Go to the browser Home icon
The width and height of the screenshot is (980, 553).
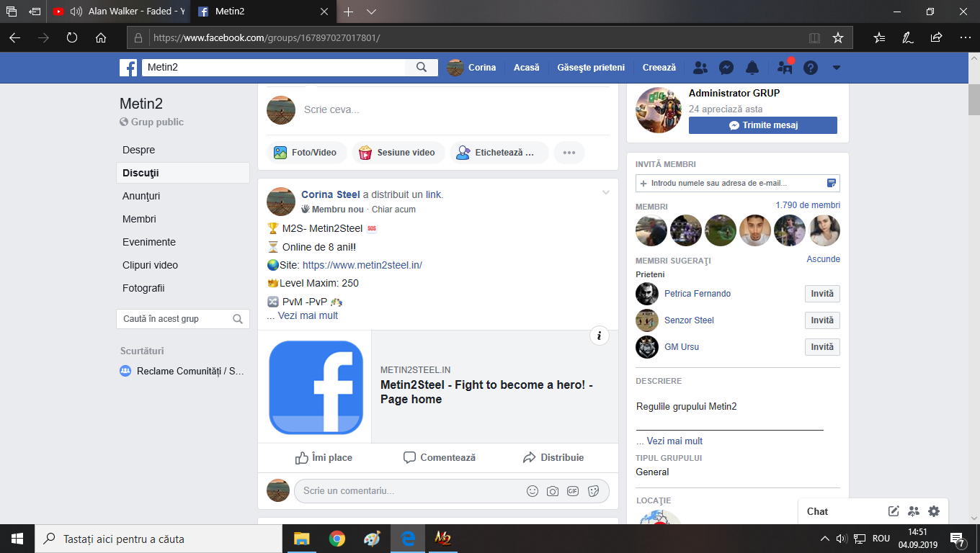101,37
